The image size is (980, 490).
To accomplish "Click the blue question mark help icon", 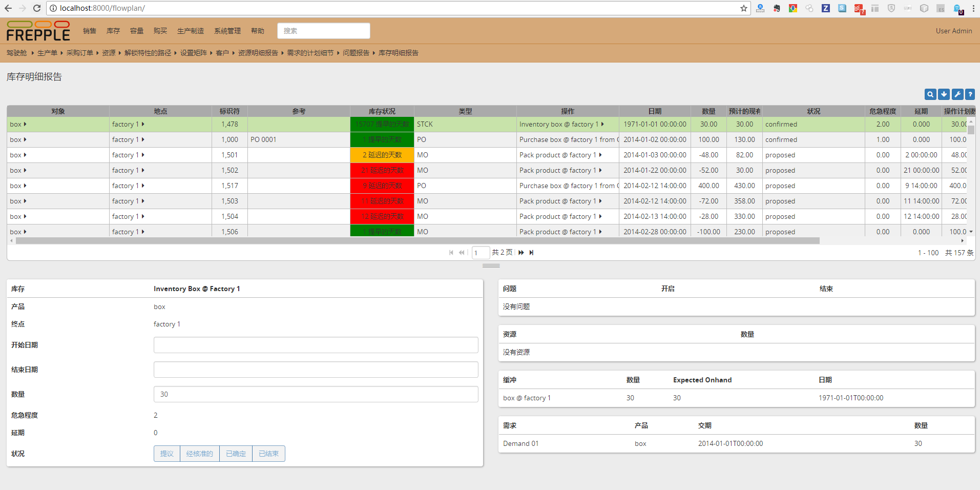I will 970,94.
